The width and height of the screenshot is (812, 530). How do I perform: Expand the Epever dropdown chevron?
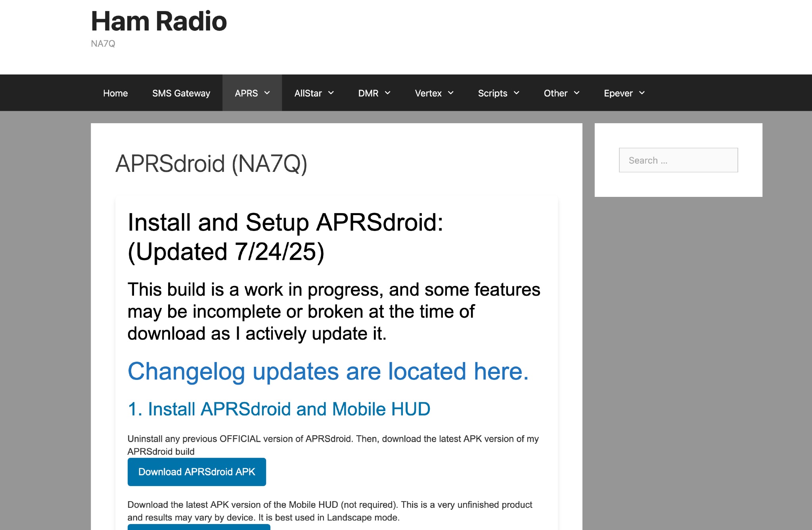point(642,93)
